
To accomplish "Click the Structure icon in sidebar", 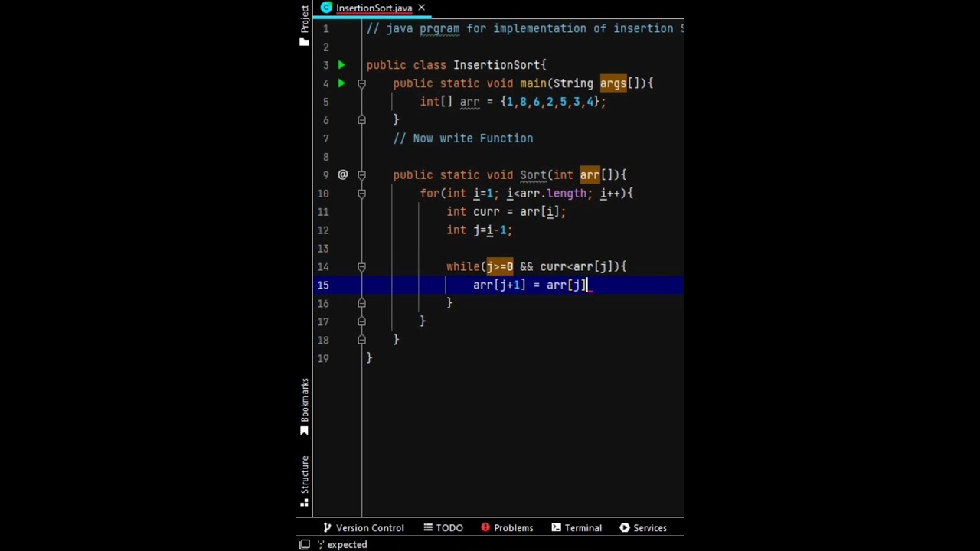I will pos(304,503).
